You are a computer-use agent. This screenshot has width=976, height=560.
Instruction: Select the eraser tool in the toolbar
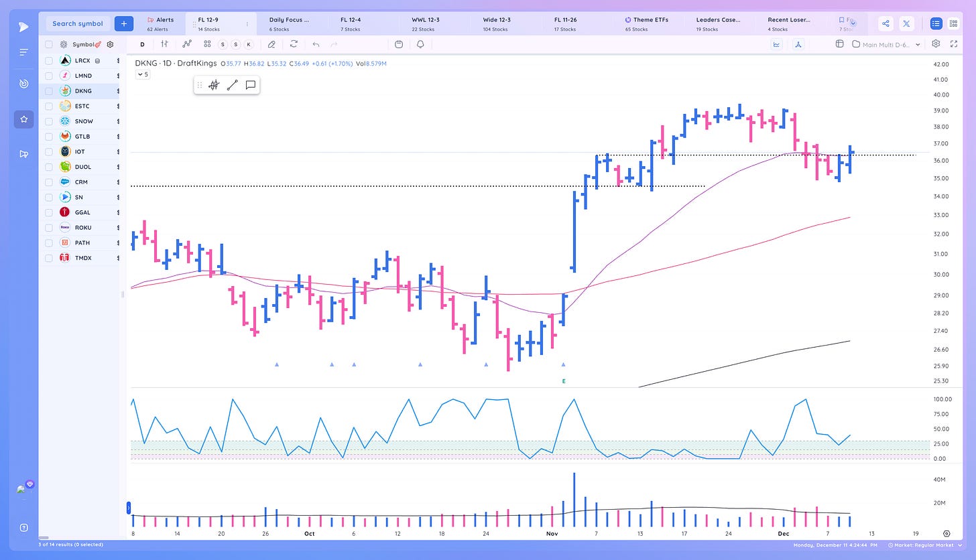point(271,44)
